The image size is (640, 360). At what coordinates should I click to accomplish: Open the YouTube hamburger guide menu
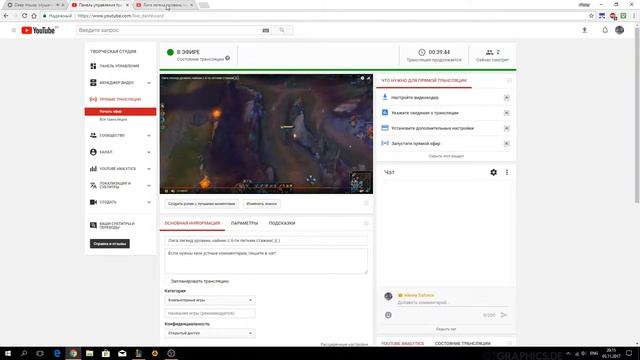point(13,30)
